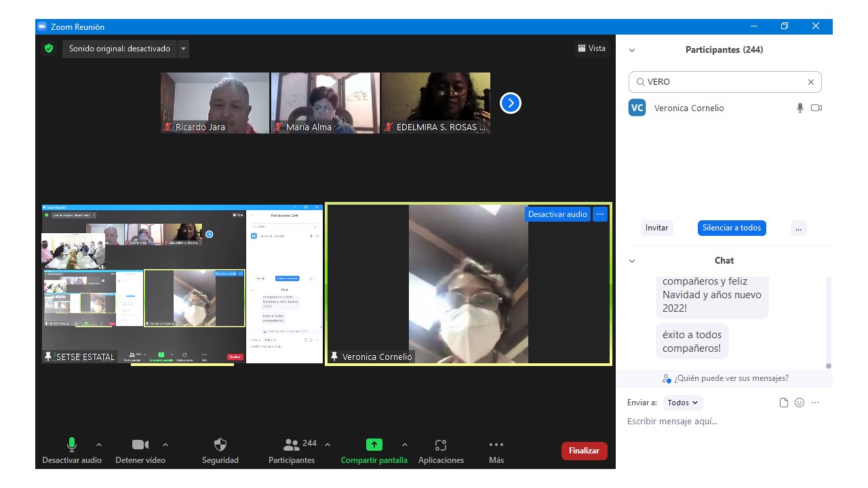Image resolution: width=868 pixels, height=488 pixels.
Task: Click the green encryption shield icon
Action: coord(49,49)
